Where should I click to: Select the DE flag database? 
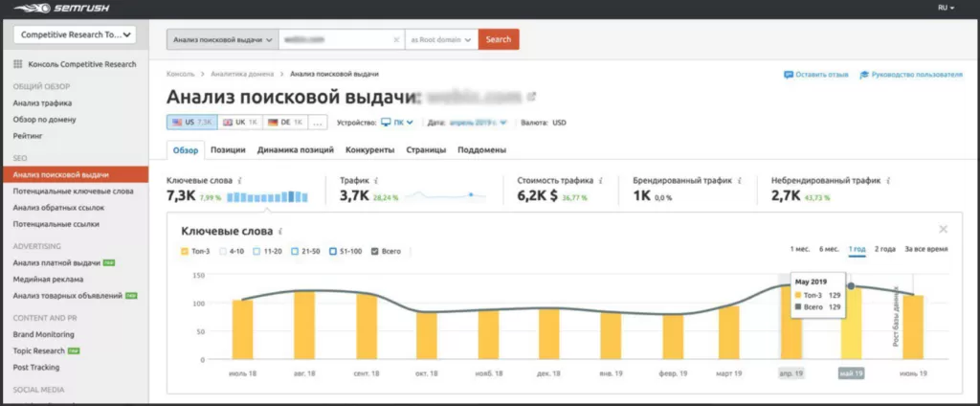285,123
